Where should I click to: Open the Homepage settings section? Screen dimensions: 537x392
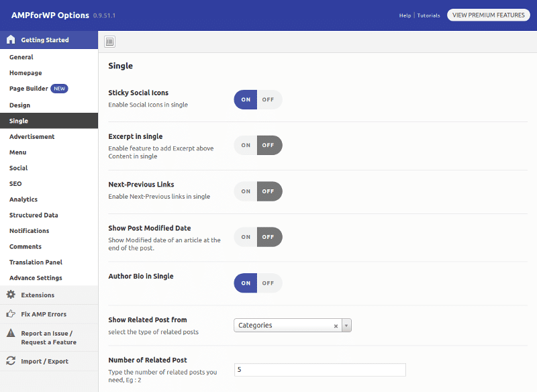[49, 73]
